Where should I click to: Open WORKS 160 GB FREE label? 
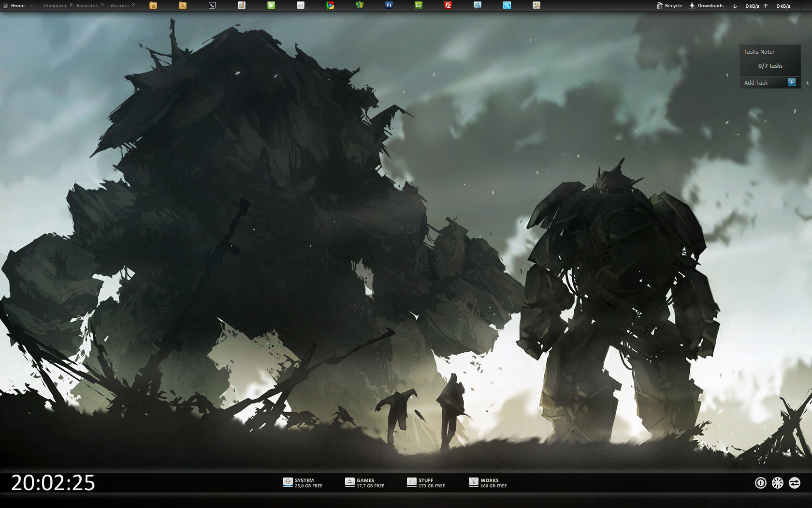click(x=493, y=483)
